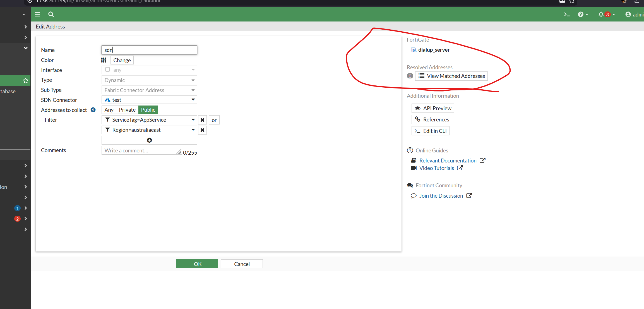Click the color icon next to Change

click(104, 60)
